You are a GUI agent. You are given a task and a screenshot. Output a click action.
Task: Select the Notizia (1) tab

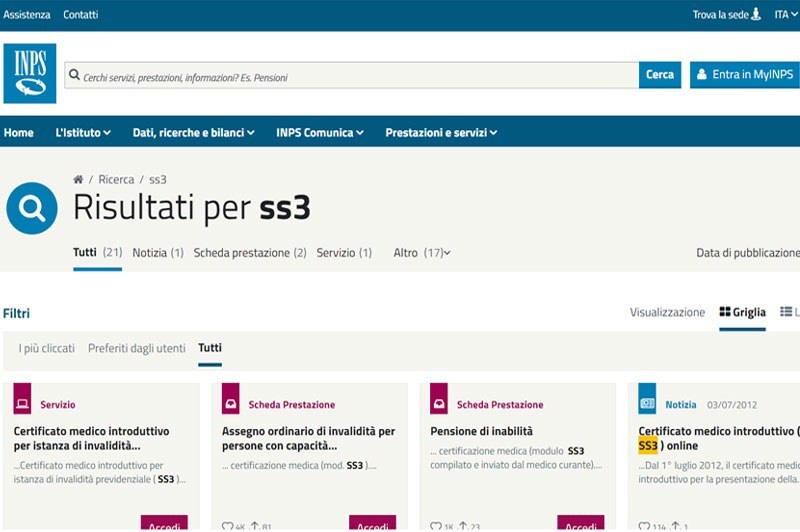158,252
